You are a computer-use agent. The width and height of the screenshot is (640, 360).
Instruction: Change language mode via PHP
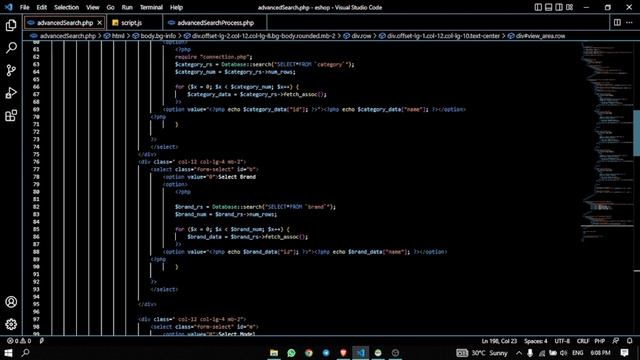600,341
